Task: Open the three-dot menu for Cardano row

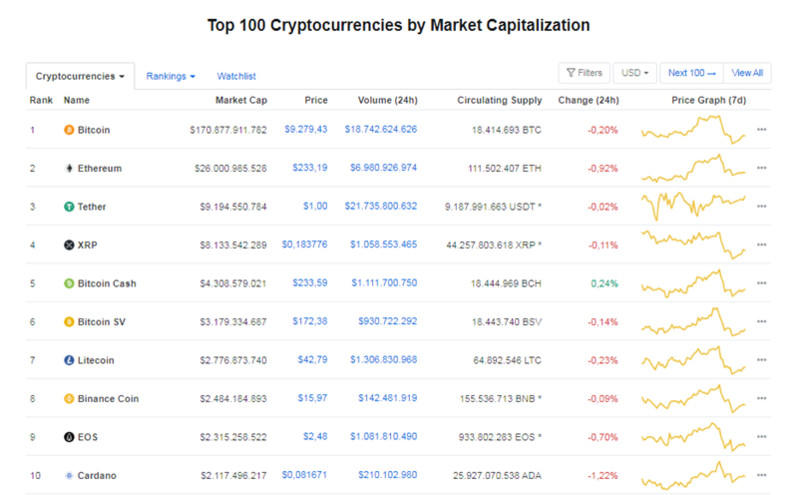Action: [762, 475]
